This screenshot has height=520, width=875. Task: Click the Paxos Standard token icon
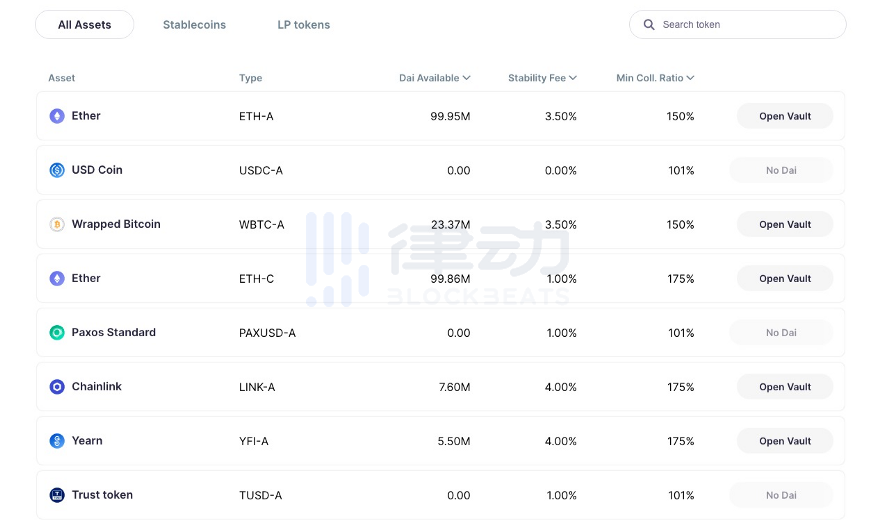[x=57, y=332]
